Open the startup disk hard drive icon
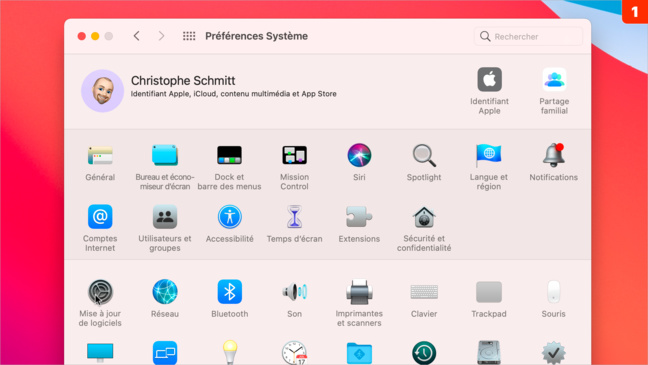Screen dimensions: 648x365 point(488,353)
